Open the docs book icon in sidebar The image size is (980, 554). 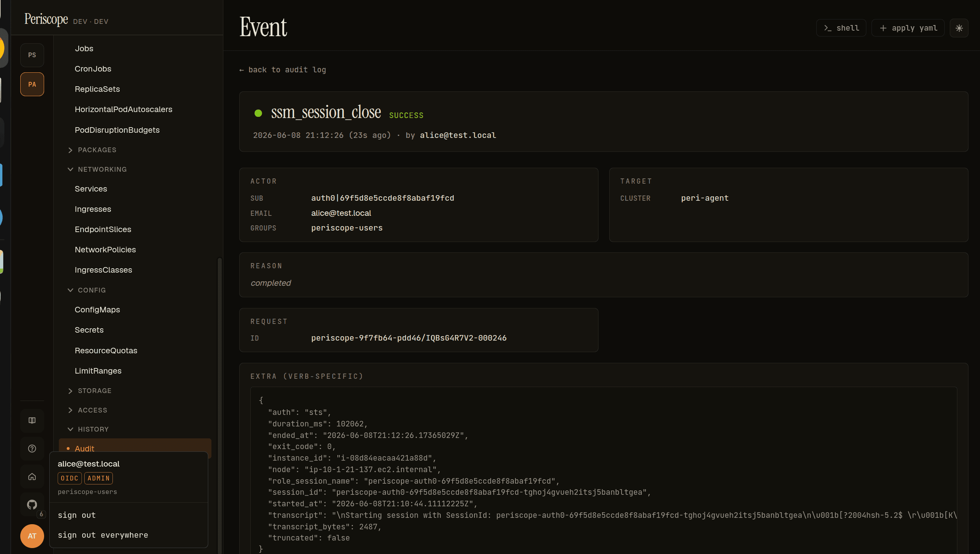32,420
